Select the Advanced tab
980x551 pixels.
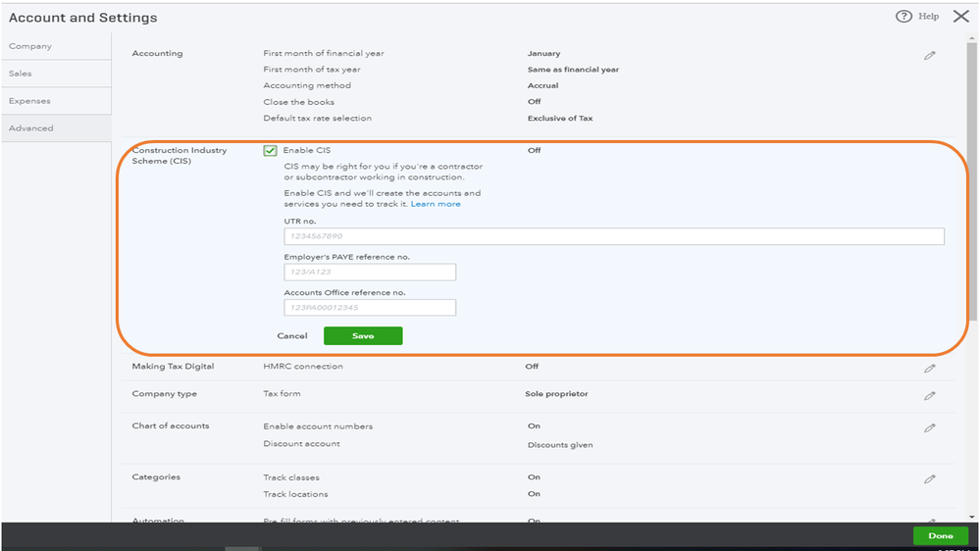pos(31,128)
